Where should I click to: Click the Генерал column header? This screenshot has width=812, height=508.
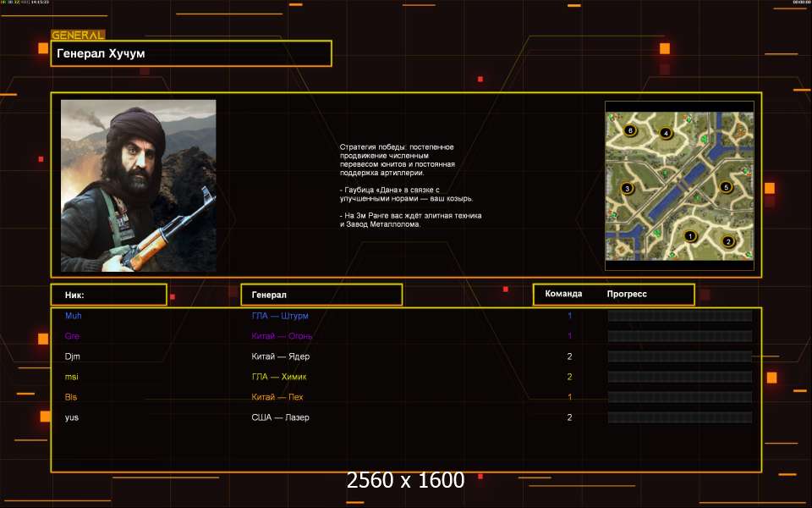[321, 295]
